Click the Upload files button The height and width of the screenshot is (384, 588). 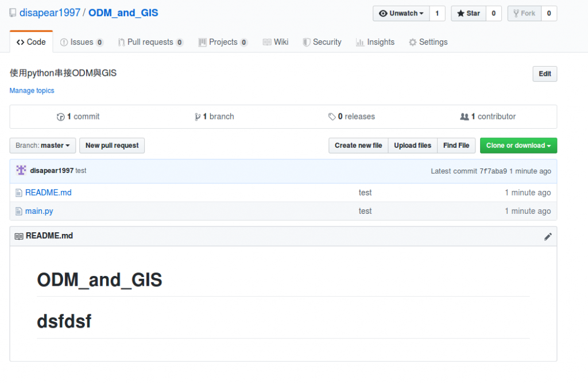point(412,145)
